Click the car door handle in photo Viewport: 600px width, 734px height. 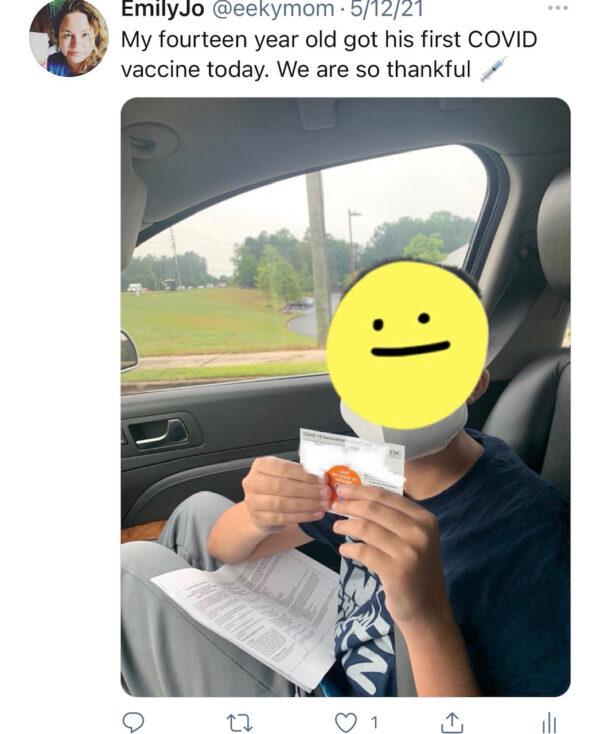tap(158, 433)
